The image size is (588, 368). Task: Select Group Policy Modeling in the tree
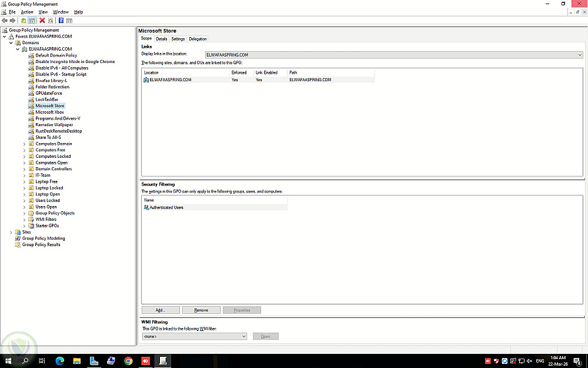click(x=44, y=238)
